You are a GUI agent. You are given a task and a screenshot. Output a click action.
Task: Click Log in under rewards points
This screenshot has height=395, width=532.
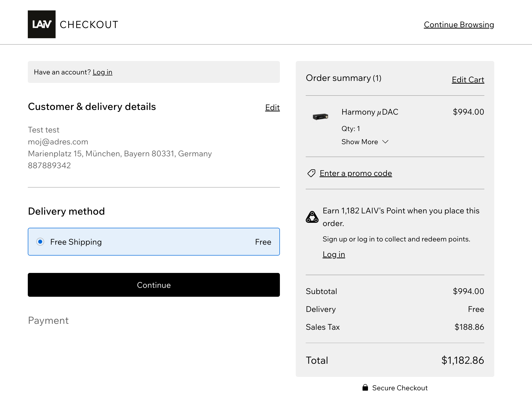[x=334, y=254]
